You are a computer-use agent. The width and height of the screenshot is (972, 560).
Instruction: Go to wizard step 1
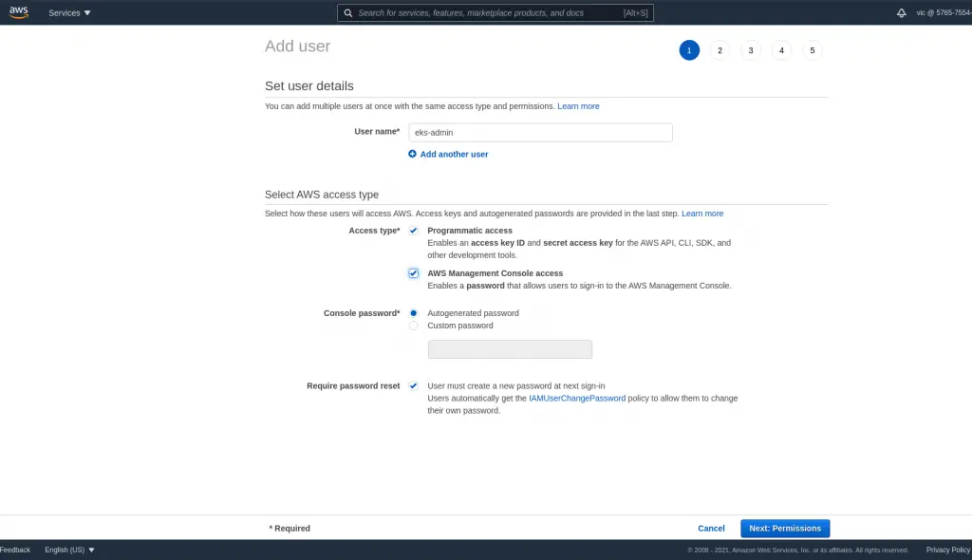(x=689, y=50)
